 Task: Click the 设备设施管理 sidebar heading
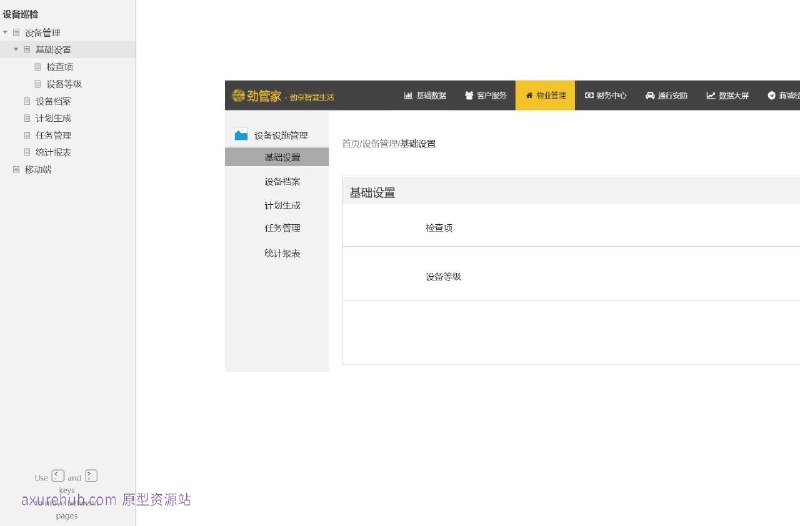point(281,135)
